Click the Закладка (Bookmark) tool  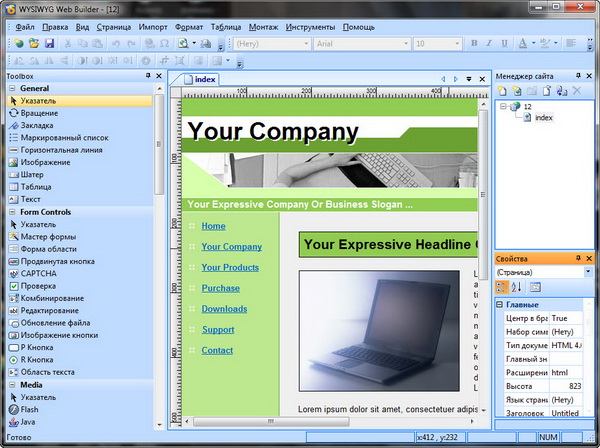[x=38, y=126]
